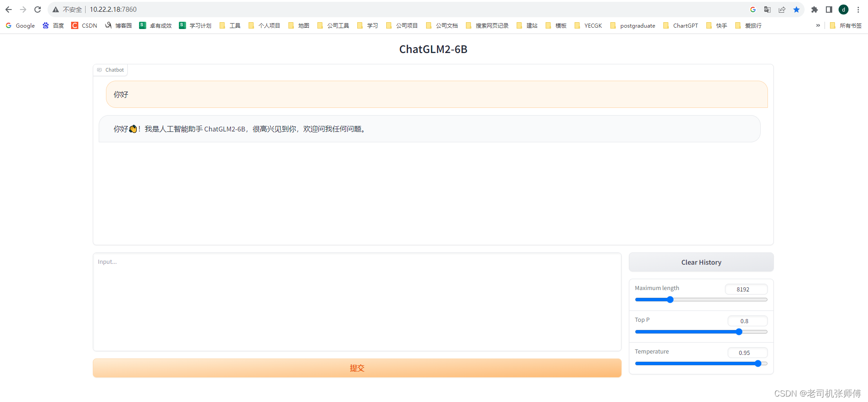
Task: Click the Maximum length slider
Action: 701,300
